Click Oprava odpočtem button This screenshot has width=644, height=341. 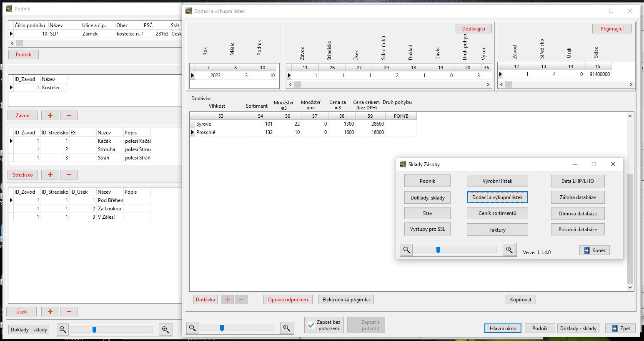pyautogui.click(x=288, y=300)
